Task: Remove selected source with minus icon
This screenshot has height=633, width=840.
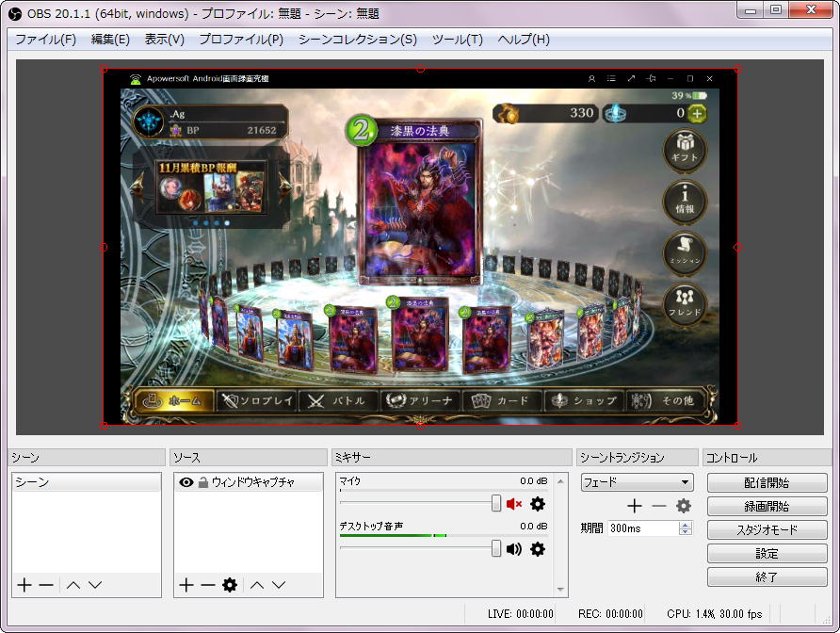Action: (x=208, y=585)
